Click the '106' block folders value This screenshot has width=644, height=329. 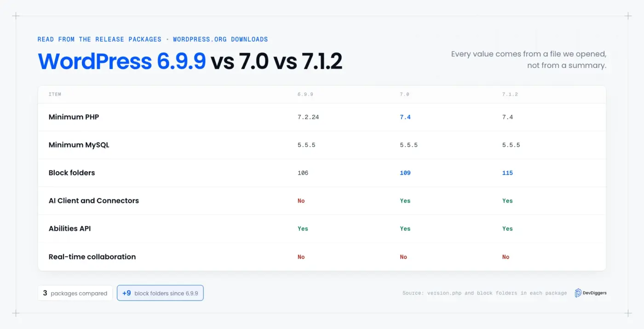303,173
